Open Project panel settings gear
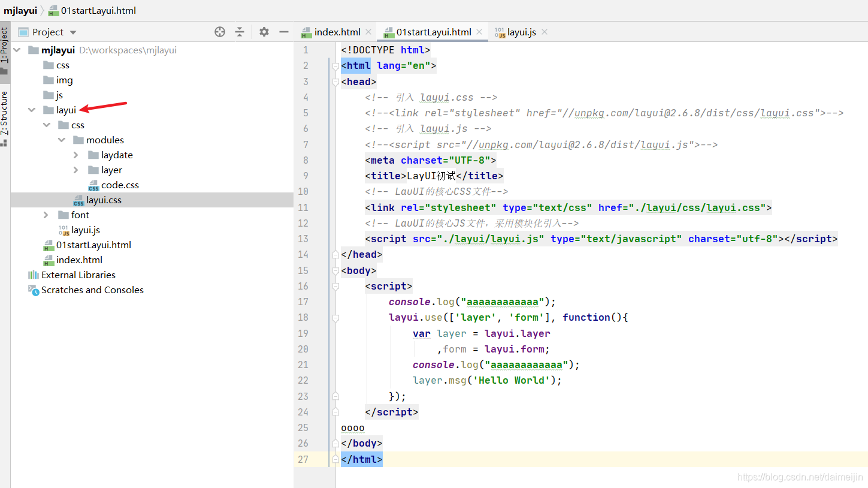Image resolution: width=868 pixels, height=488 pixels. pos(264,32)
